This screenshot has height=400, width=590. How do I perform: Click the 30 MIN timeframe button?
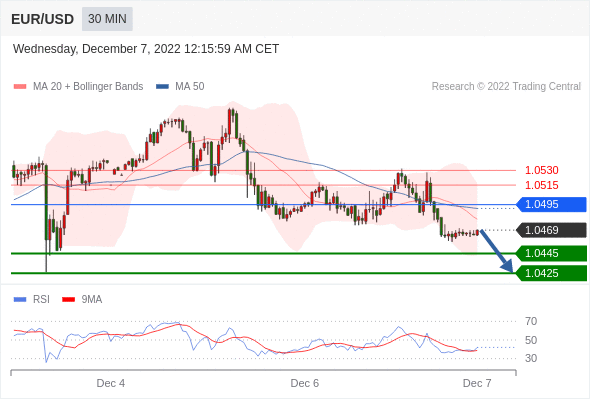(x=107, y=19)
